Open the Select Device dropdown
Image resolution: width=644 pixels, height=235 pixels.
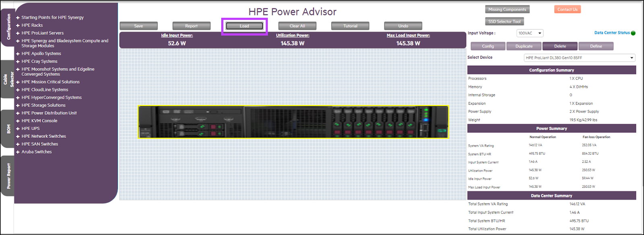[x=580, y=58]
